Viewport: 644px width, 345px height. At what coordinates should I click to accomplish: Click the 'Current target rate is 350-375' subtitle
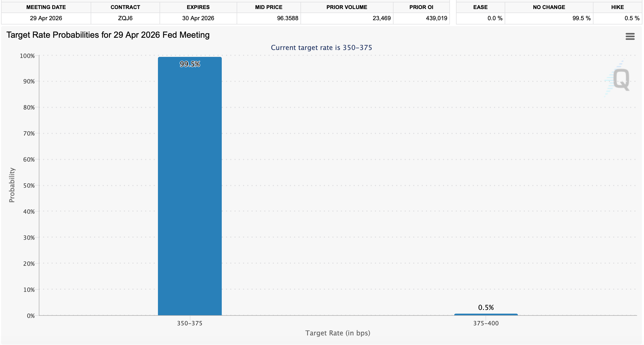[x=321, y=48]
